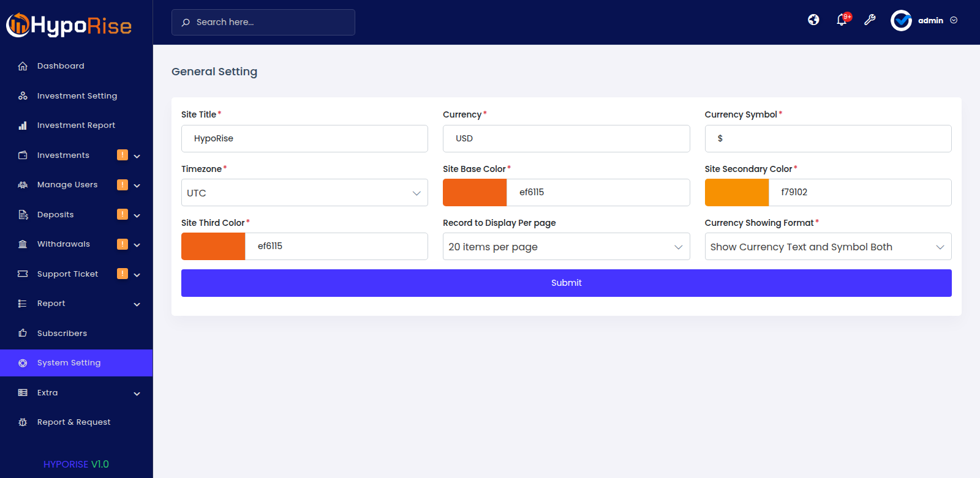Screen dimensions: 980x478
Task: Click the admin avatar image
Action: pos(901,20)
